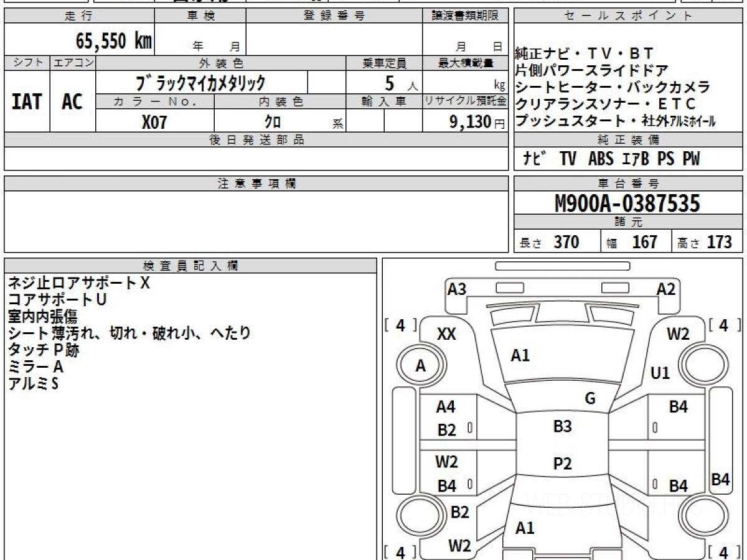Click the 車台番号 header
This screenshot has width=747, height=560.
click(628, 184)
